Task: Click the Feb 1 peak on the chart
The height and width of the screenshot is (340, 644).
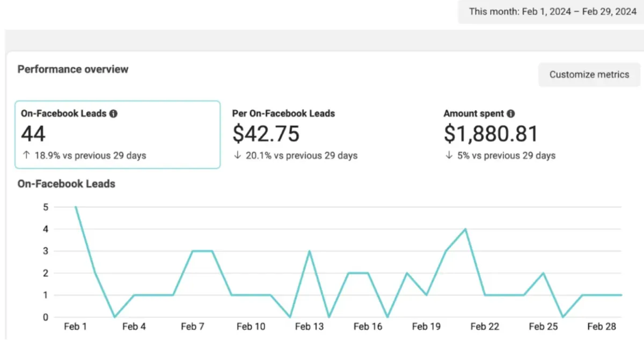Action: click(x=76, y=207)
